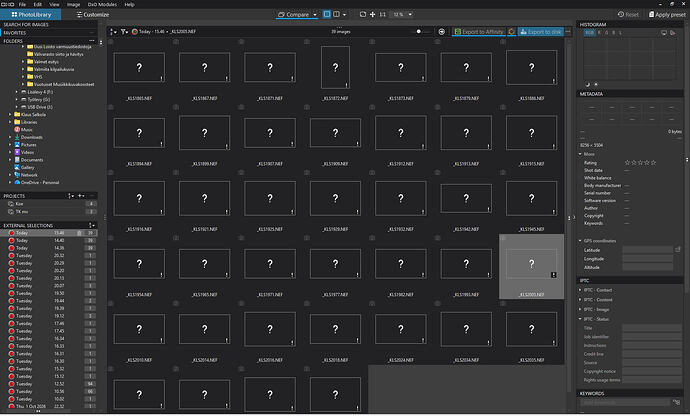690x416 pixels.
Task: Open the Help menu
Action: click(x=129, y=4)
